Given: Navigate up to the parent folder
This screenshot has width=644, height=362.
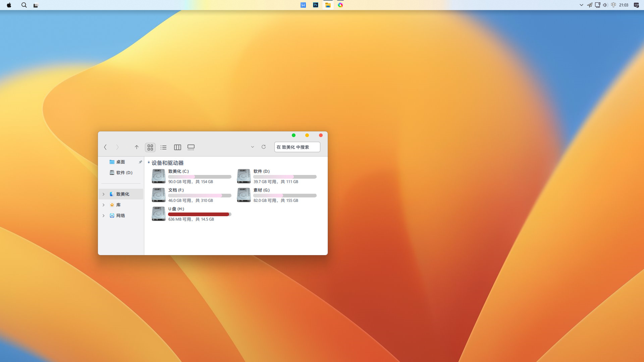Looking at the screenshot, I should pos(137,147).
